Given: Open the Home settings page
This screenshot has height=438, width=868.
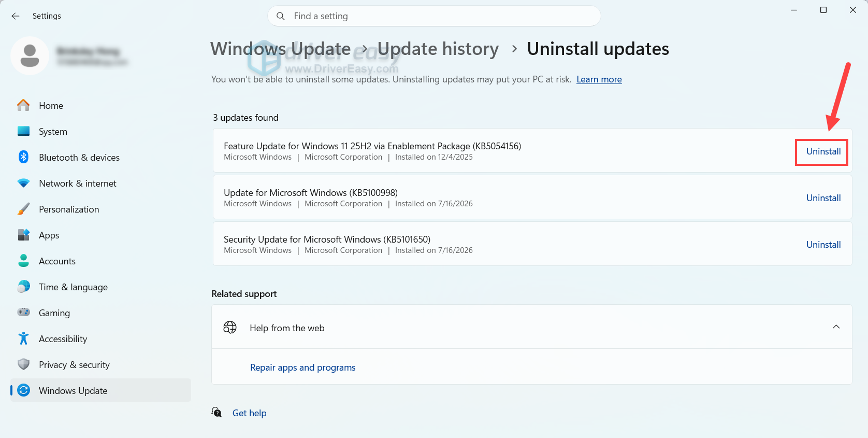Looking at the screenshot, I should point(100,105).
